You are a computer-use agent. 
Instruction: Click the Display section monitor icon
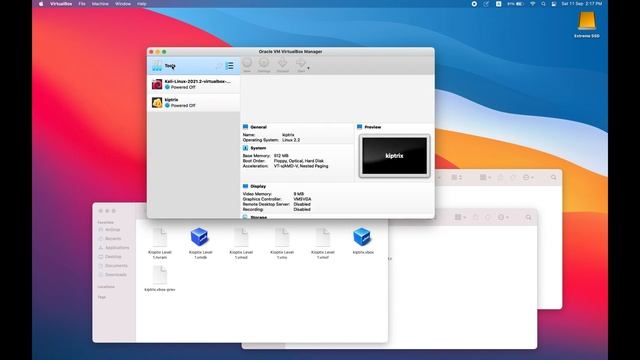coord(245,186)
